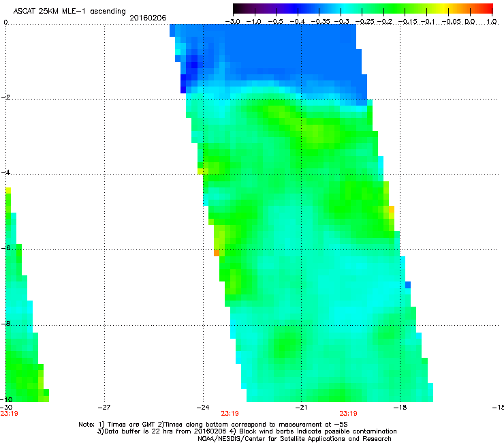
Task: Click the plot title 'ASCAT 25KM MLE-1 ascending'
Action: (x=69, y=11)
